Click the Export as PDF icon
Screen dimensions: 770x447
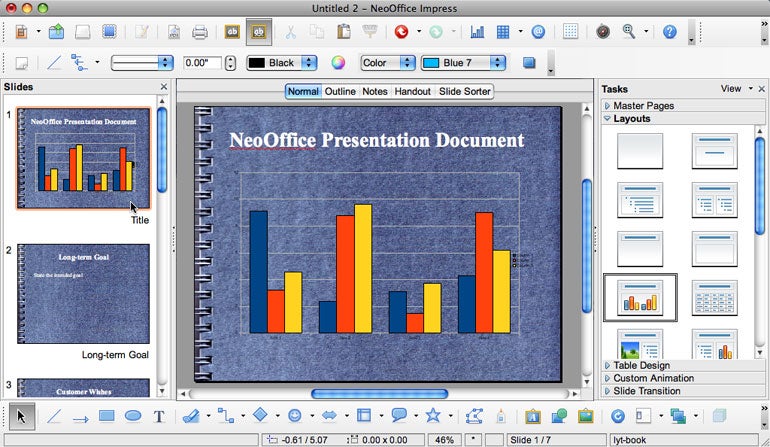[x=174, y=32]
